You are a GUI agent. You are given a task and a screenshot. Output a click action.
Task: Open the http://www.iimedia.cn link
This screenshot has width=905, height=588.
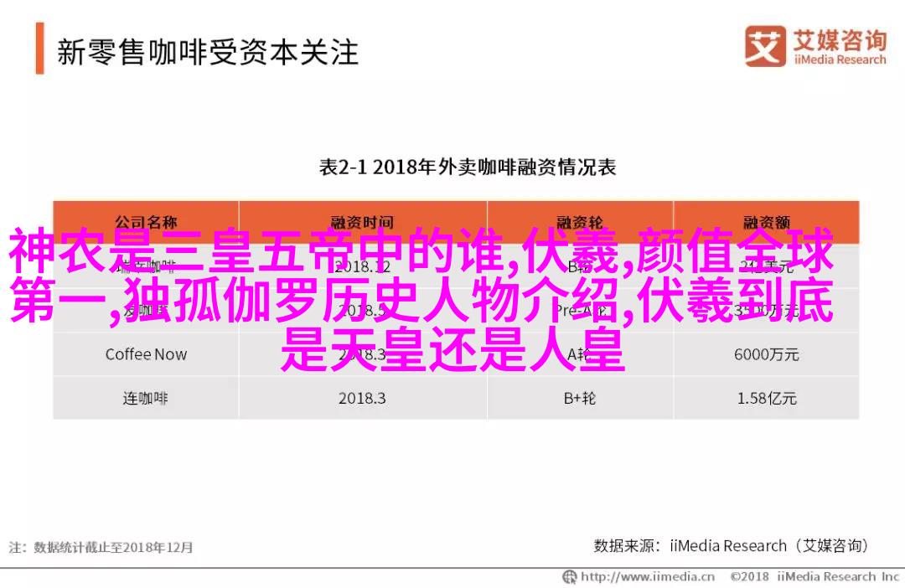[648, 576]
